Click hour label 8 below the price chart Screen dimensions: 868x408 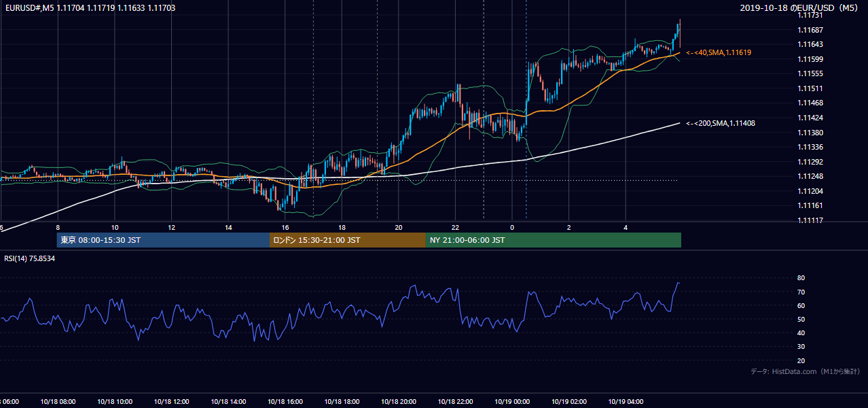click(58, 228)
